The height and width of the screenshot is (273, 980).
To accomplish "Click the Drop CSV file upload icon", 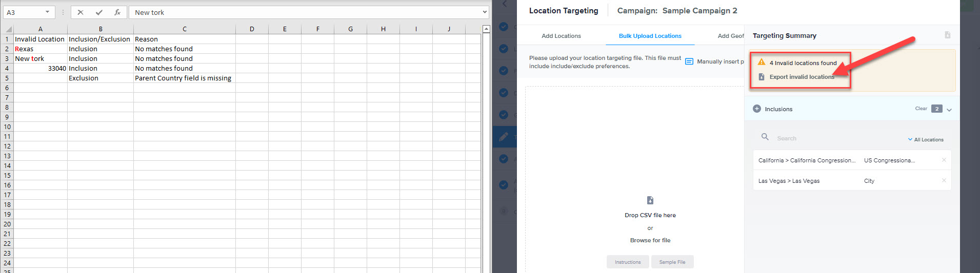I will [x=650, y=200].
